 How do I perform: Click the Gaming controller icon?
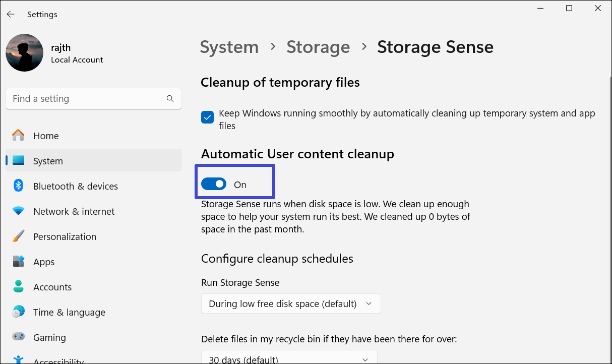click(x=18, y=337)
